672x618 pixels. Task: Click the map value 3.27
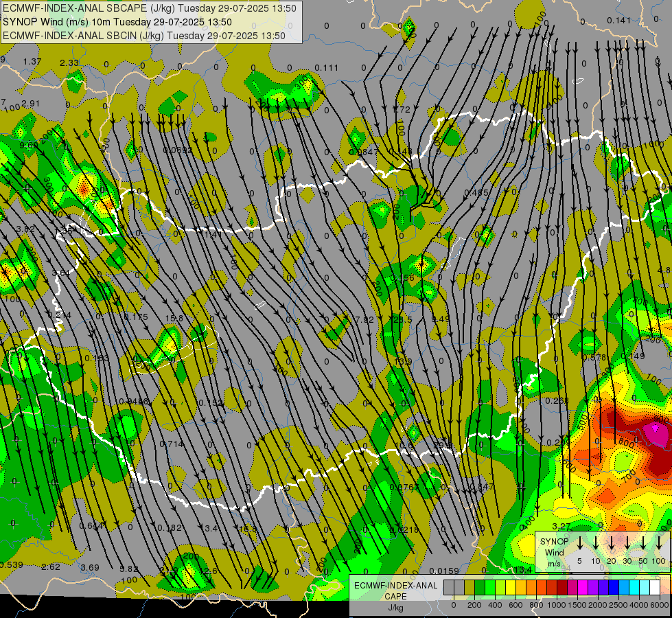point(561,526)
